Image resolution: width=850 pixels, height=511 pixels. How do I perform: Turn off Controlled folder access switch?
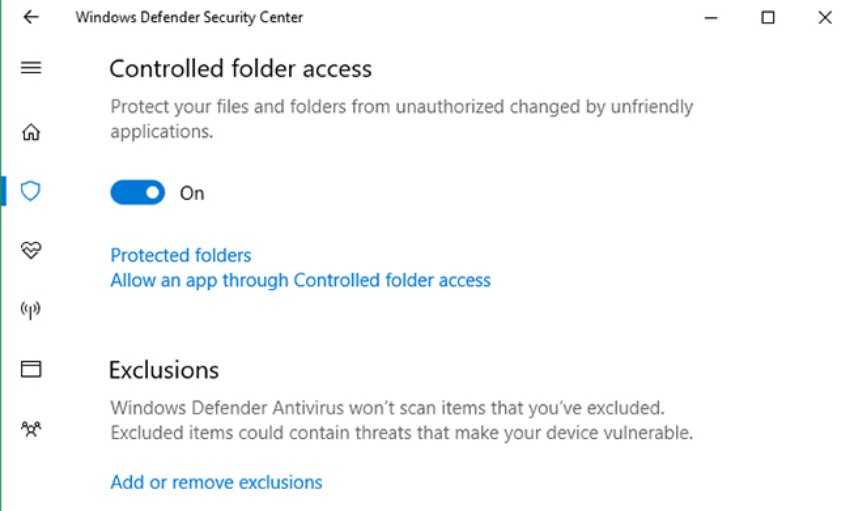pos(138,193)
